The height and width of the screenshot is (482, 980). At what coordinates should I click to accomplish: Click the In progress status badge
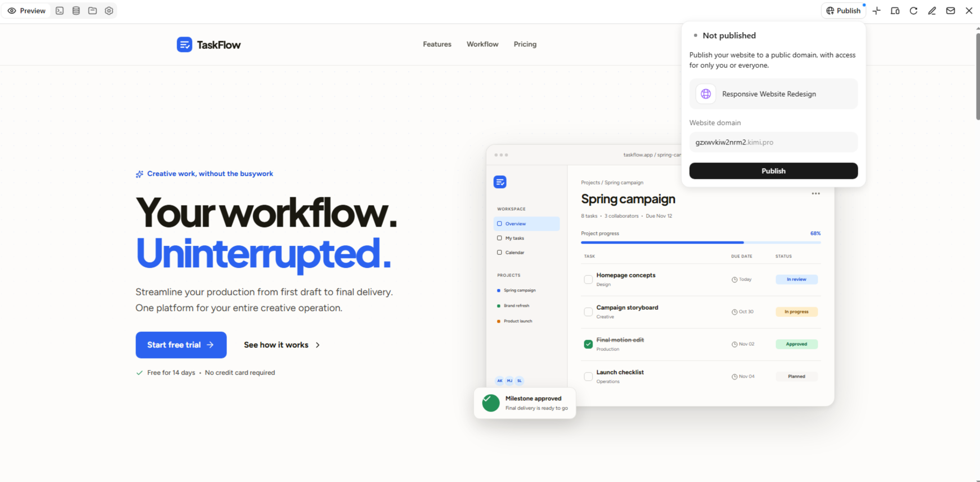[x=796, y=312]
